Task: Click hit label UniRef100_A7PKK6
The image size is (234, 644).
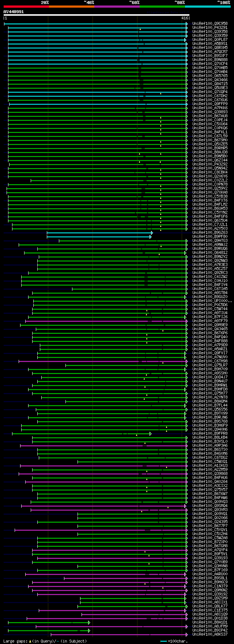Action: (210, 108)
